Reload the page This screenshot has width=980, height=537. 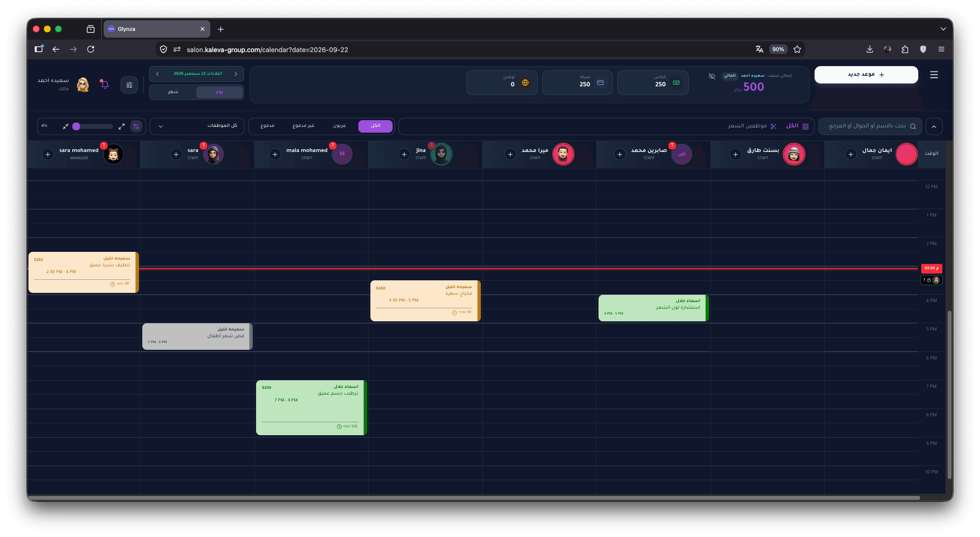tap(91, 49)
